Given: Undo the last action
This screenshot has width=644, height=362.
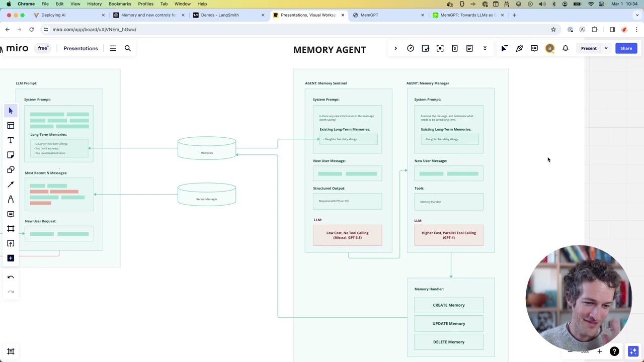Looking at the screenshot, I should coord(11,278).
